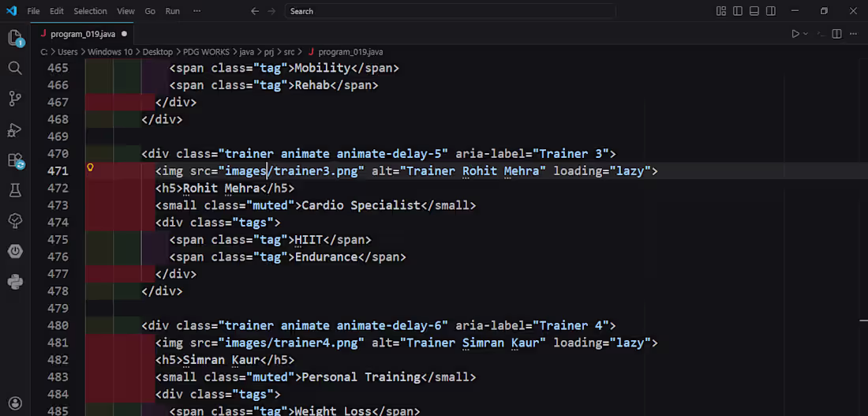Open the Run menu
This screenshot has width=868, height=416.
click(x=173, y=11)
